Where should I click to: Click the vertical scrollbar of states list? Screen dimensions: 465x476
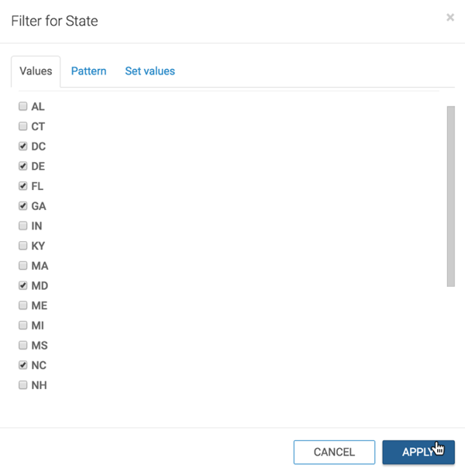pos(451,196)
